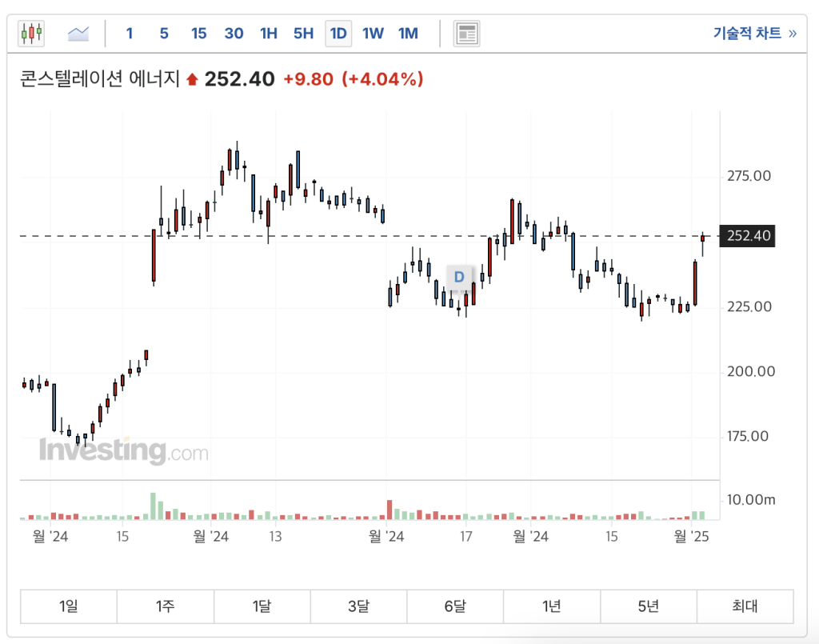
Task: Switch chart to 1M monthly interval
Action: (x=408, y=33)
